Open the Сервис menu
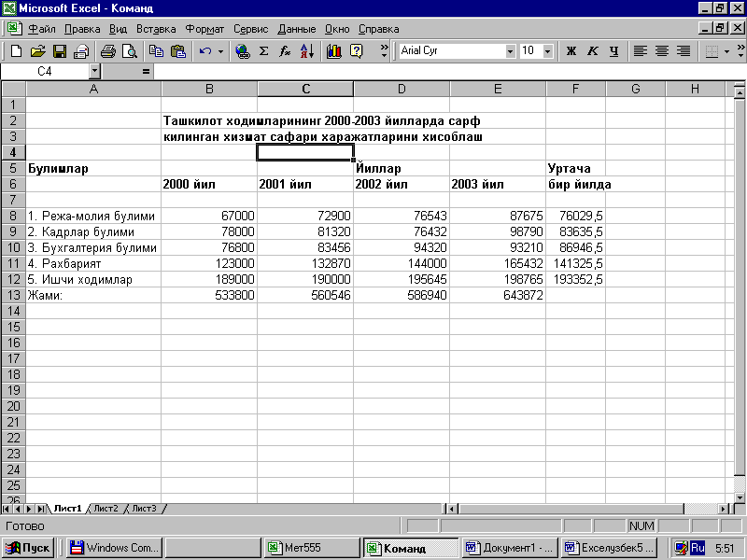 250,29
